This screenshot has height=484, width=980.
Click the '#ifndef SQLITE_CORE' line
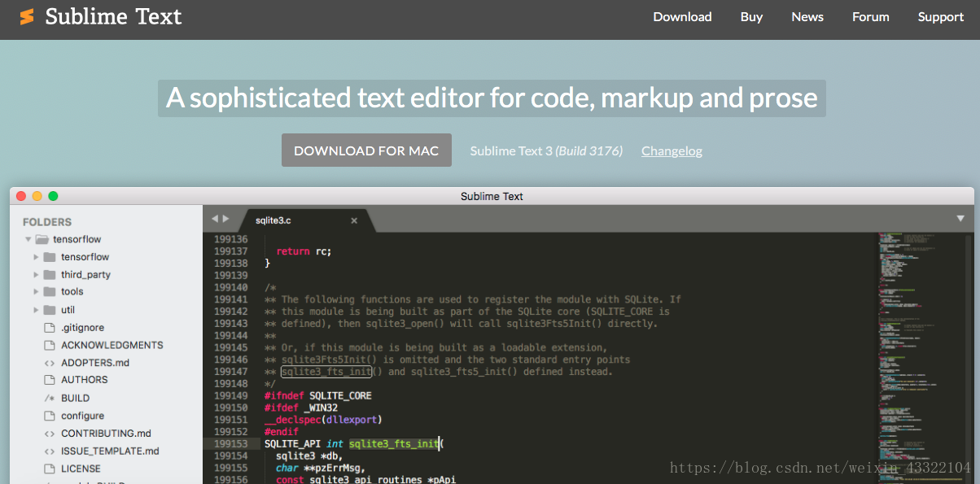[x=317, y=395]
